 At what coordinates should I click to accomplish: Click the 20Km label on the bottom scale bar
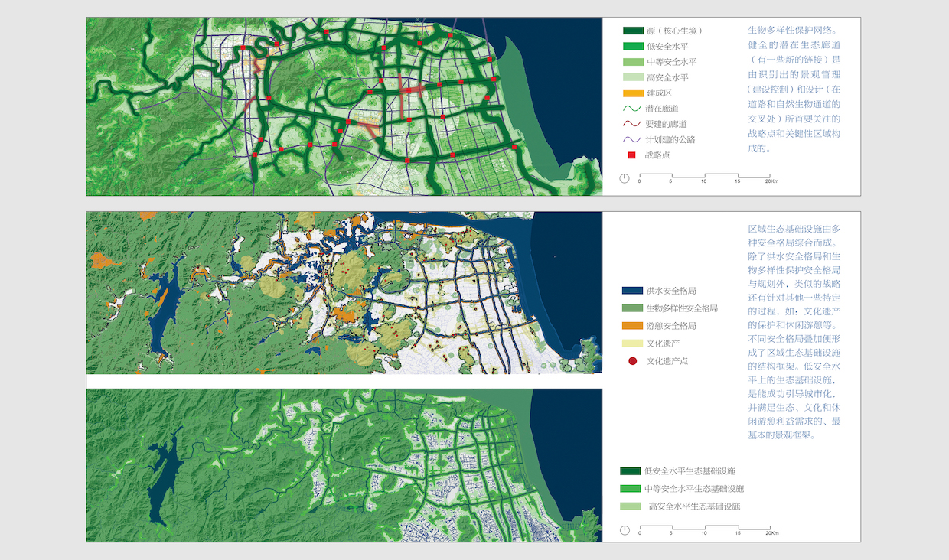pyautogui.click(x=771, y=533)
